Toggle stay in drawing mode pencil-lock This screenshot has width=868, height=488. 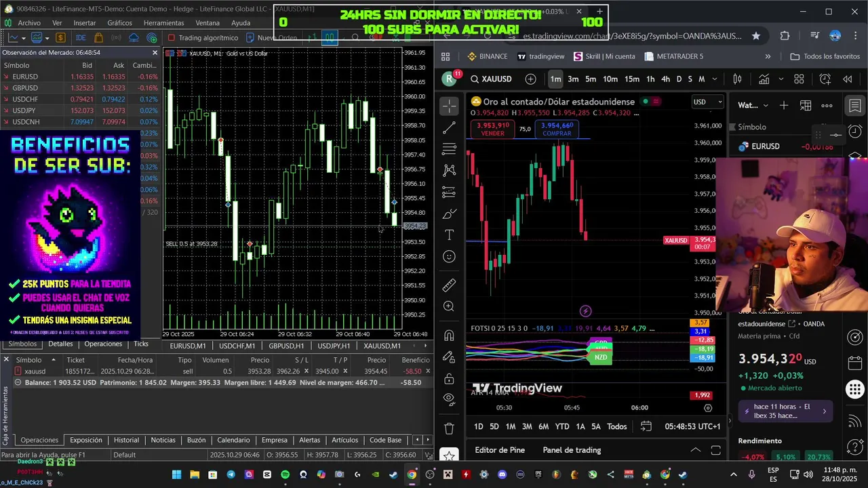(x=449, y=357)
